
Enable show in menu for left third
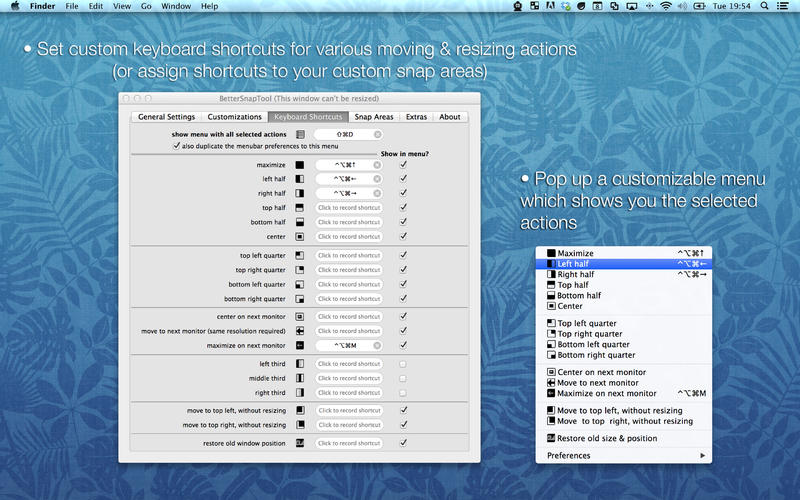(x=403, y=364)
